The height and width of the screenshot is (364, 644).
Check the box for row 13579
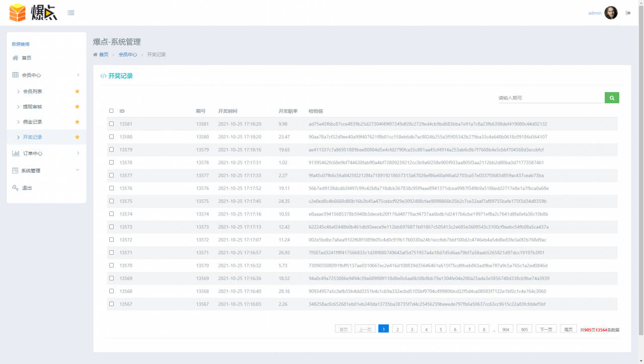(x=111, y=150)
